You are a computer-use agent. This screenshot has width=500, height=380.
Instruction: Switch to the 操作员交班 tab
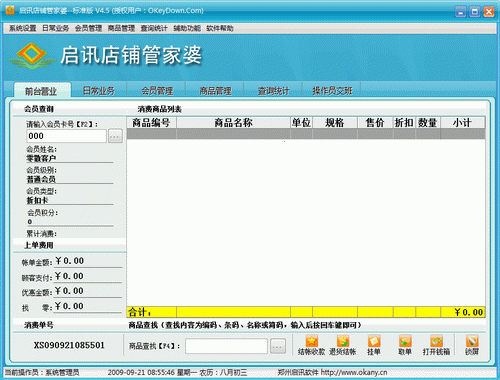click(332, 91)
